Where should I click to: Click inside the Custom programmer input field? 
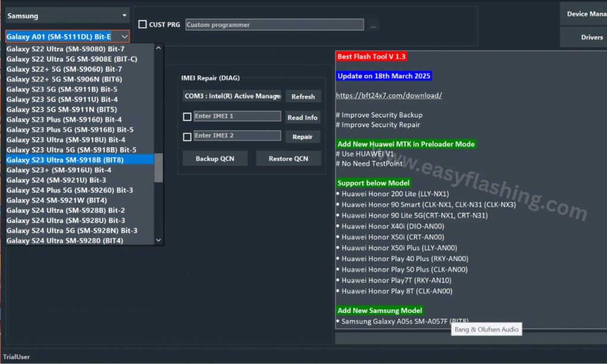click(273, 24)
